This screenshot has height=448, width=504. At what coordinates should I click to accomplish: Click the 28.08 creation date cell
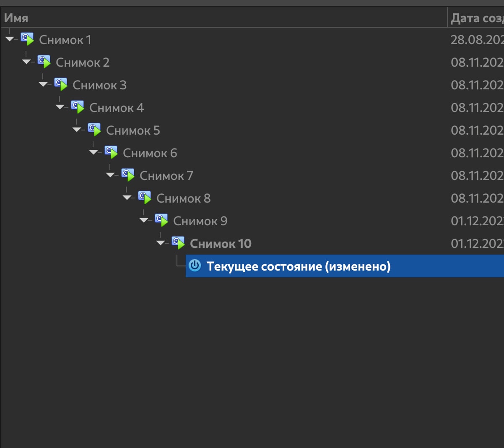477,40
